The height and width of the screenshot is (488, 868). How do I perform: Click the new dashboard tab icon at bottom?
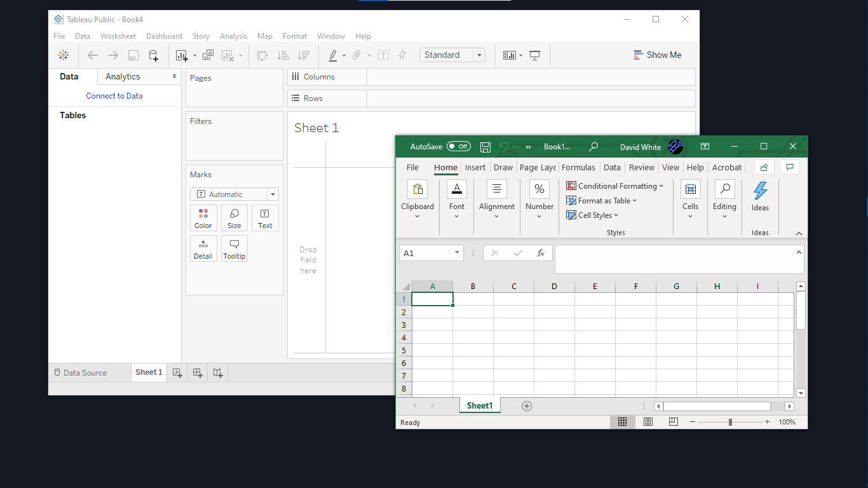point(198,373)
